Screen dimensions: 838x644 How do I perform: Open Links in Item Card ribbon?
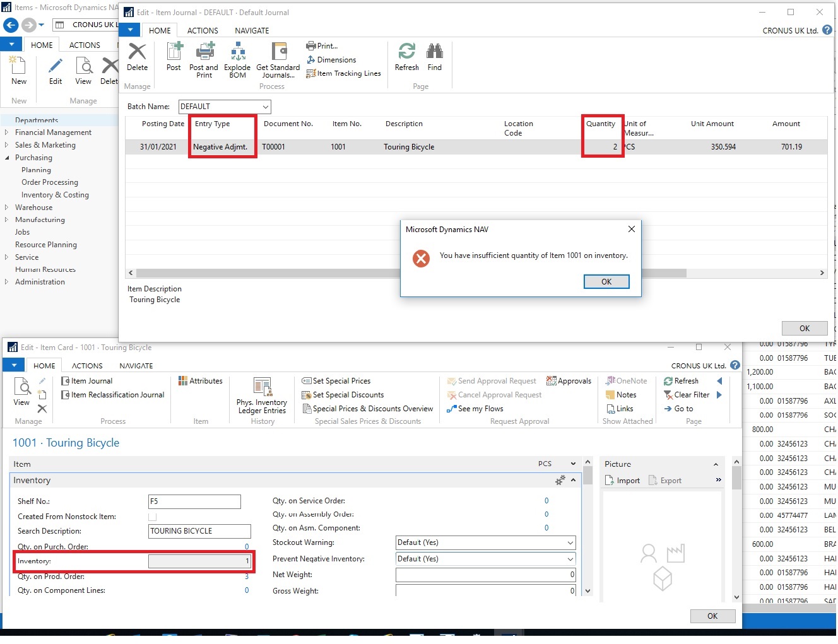(620, 409)
